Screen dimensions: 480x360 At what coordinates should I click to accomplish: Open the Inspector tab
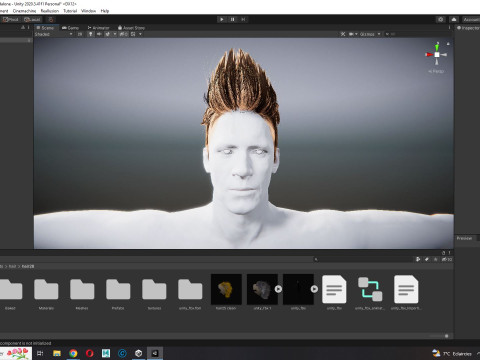point(468,28)
